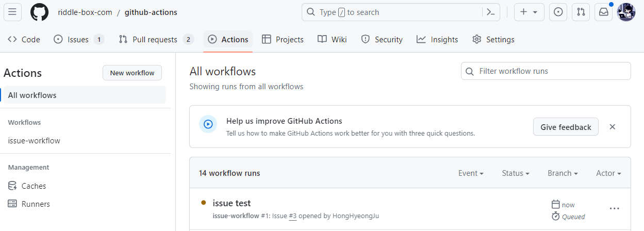The image size is (644, 231).
Task: Open the Insights tab
Action: click(437, 39)
